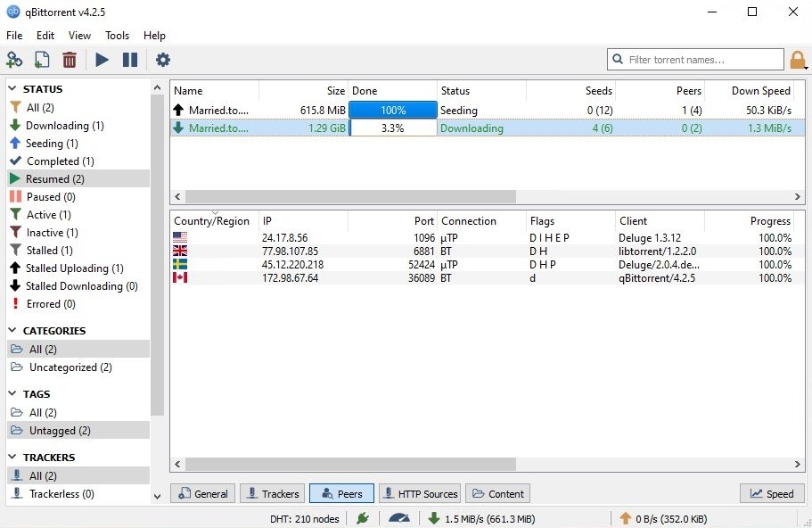Click the Add torrent link icon
Viewport: 812px width, 528px height.
[14, 60]
